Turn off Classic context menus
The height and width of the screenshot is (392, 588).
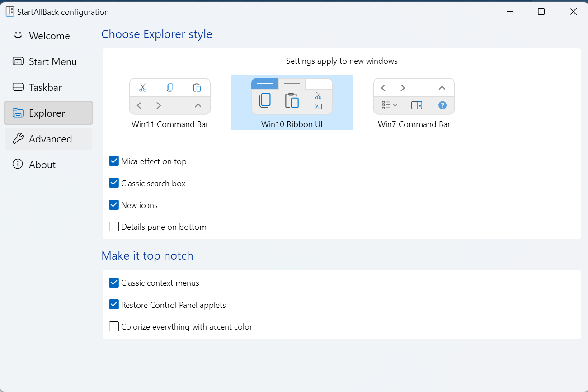114,283
